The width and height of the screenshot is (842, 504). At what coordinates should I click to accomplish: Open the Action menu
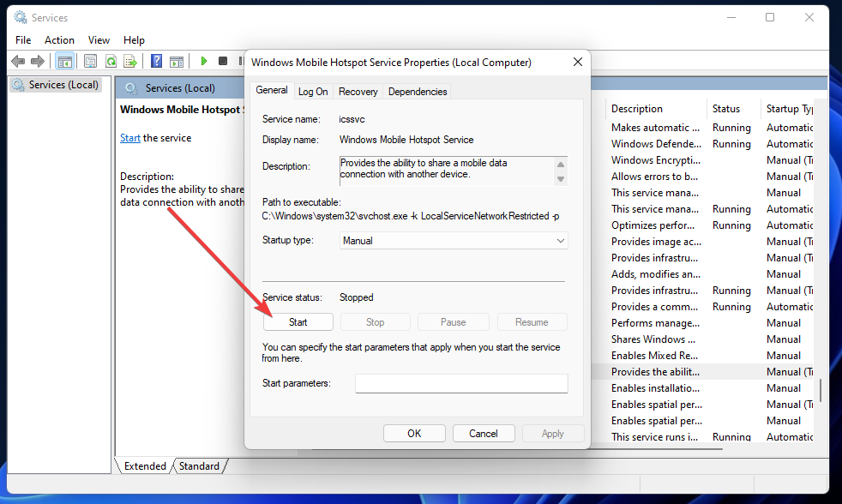tap(59, 39)
